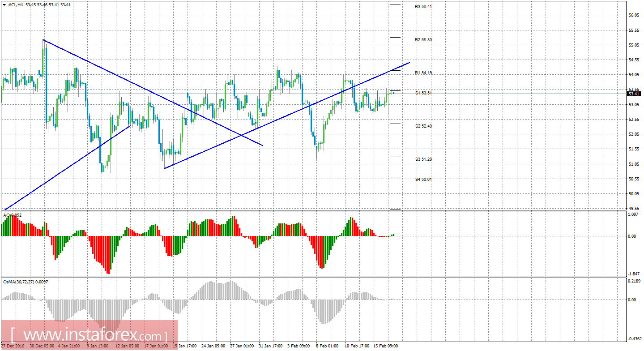Click the S3 51.29 support label
Image resolution: width=644 pixels, height=351 pixels.
(423, 159)
